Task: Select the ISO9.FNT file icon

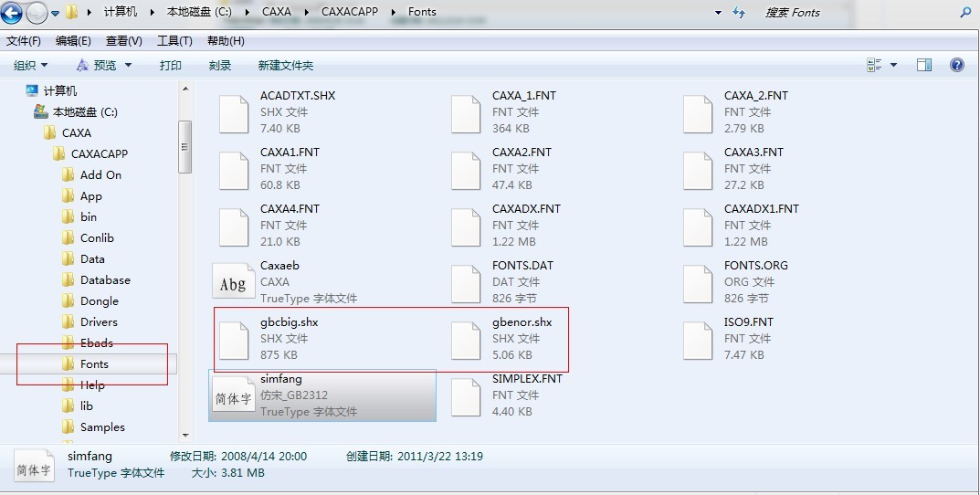Action: 698,341
